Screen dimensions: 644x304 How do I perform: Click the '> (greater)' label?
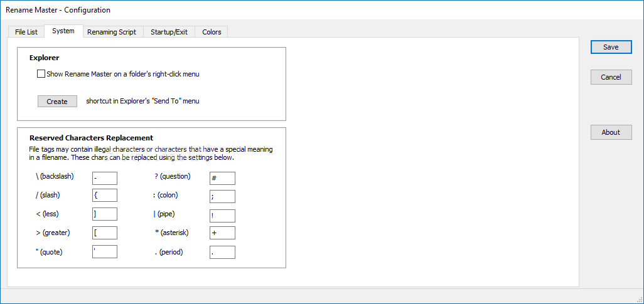(x=53, y=233)
